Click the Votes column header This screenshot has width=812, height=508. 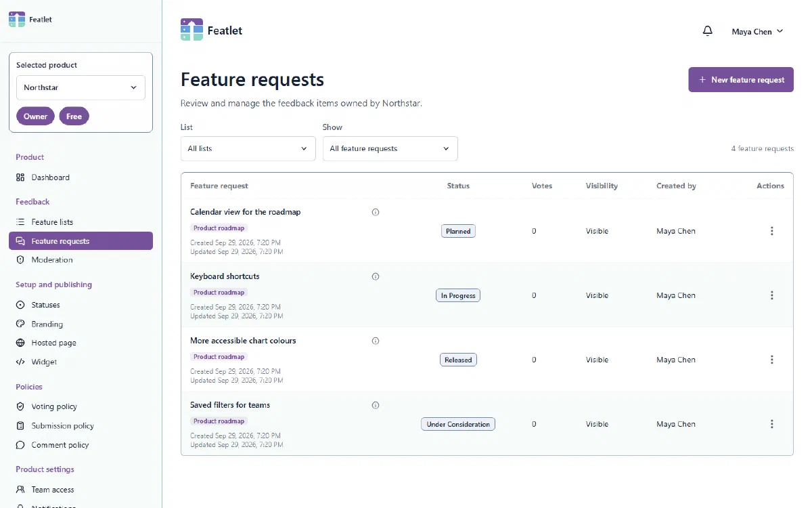coord(542,186)
